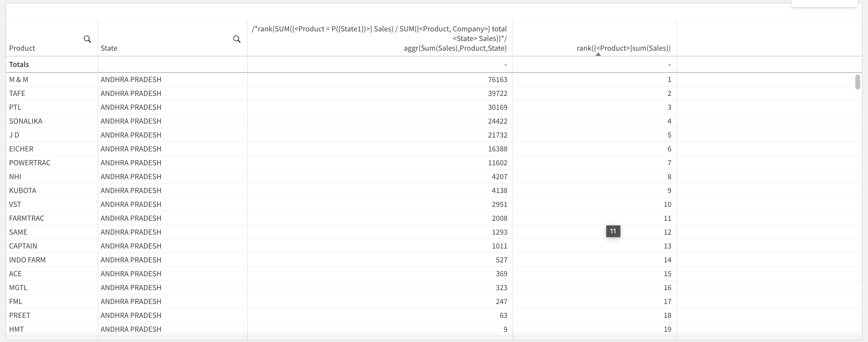This screenshot has width=868, height=342.
Task: Grab the vertical scrollbar thumb
Action: pyautogui.click(x=857, y=82)
